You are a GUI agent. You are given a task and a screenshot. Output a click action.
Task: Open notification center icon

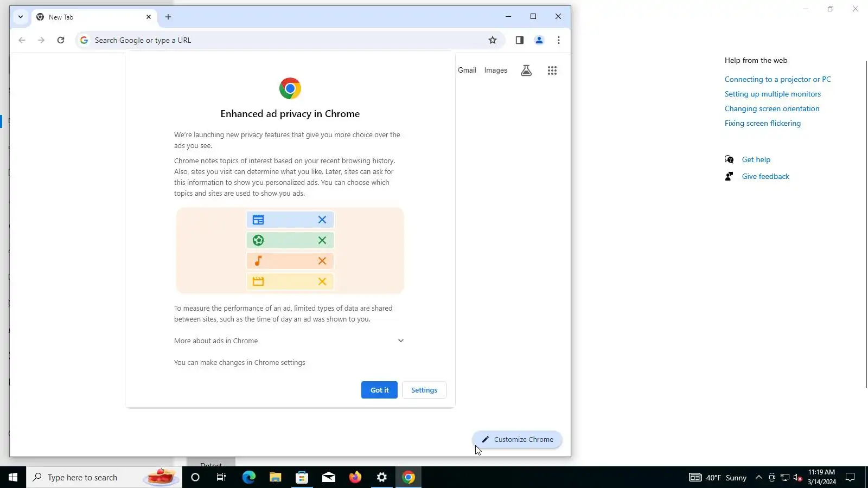[x=851, y=477]
